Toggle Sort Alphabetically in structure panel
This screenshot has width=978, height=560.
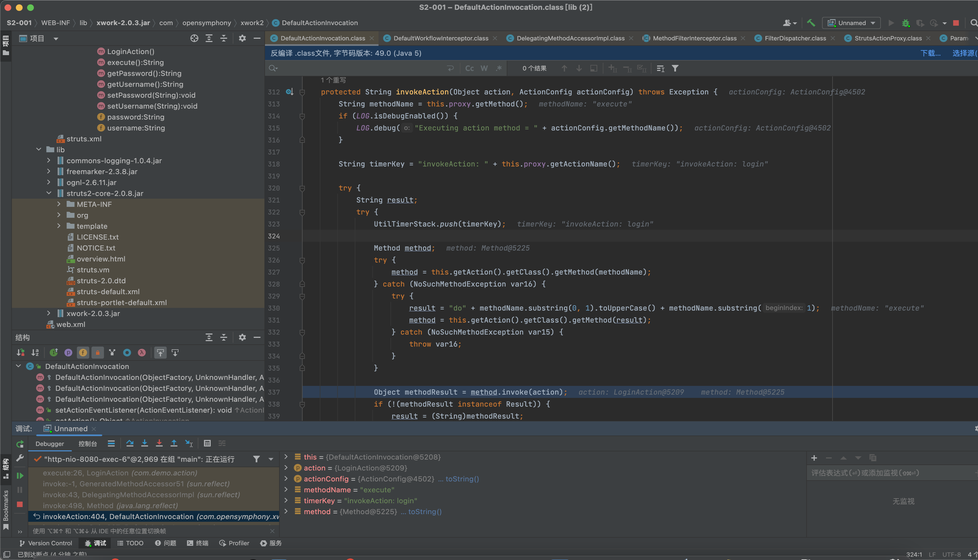[x=35, y=353]
